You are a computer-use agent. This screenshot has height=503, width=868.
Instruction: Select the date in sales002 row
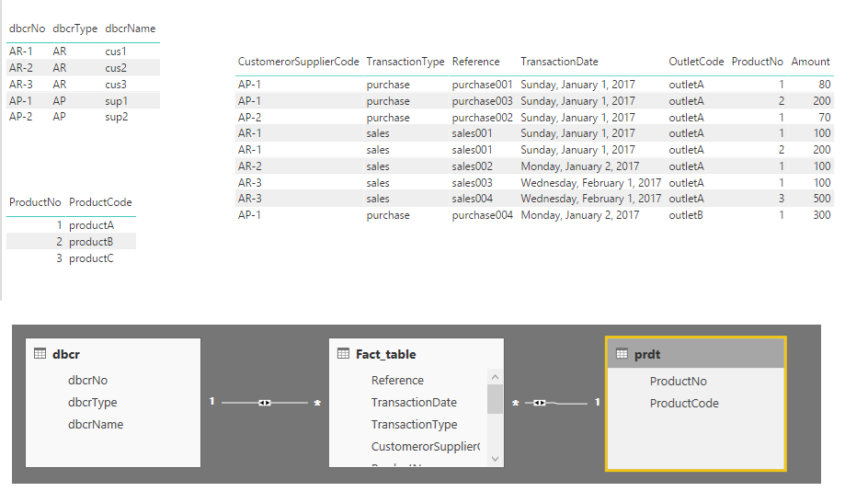coord(579,166)
